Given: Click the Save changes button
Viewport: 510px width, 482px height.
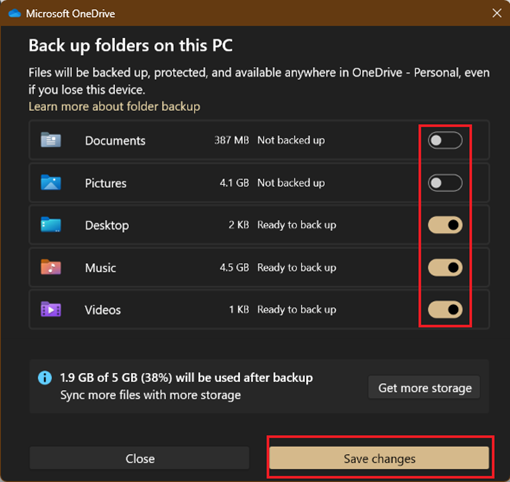Looking at the screenshot, I should (x=379, y=458).
